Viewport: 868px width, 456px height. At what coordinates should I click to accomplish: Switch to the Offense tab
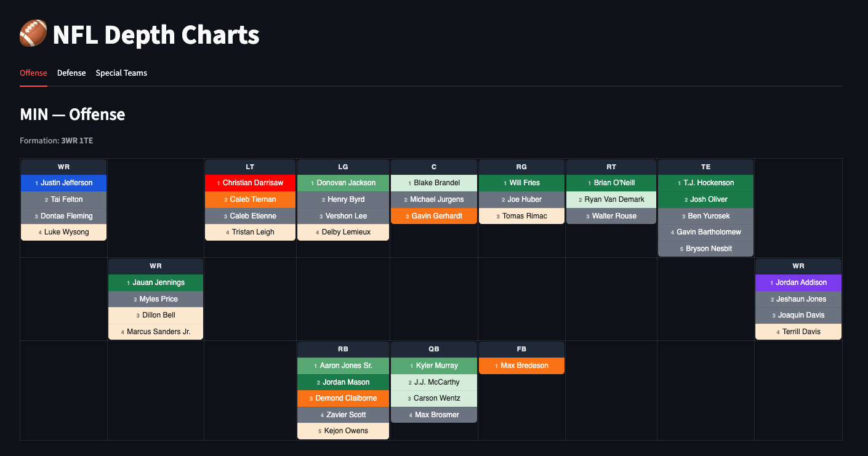tap(33, 73)
